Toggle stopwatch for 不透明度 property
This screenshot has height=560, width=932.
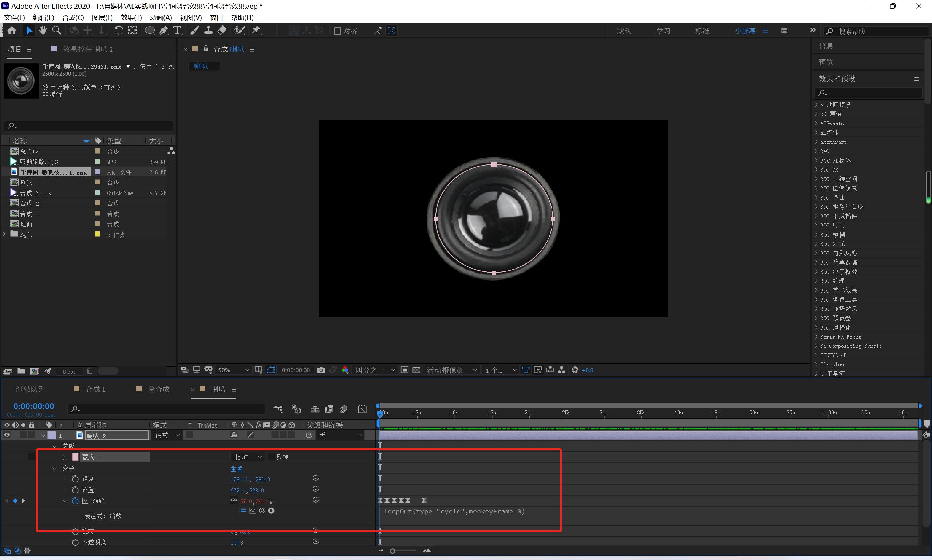75,542
